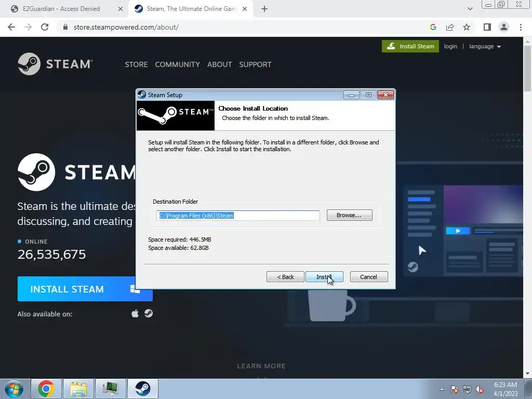Expand the language dropdown on Steam page
Image resolution: width=532 pixels, height=399 pixels.
(x=485, y=46)
